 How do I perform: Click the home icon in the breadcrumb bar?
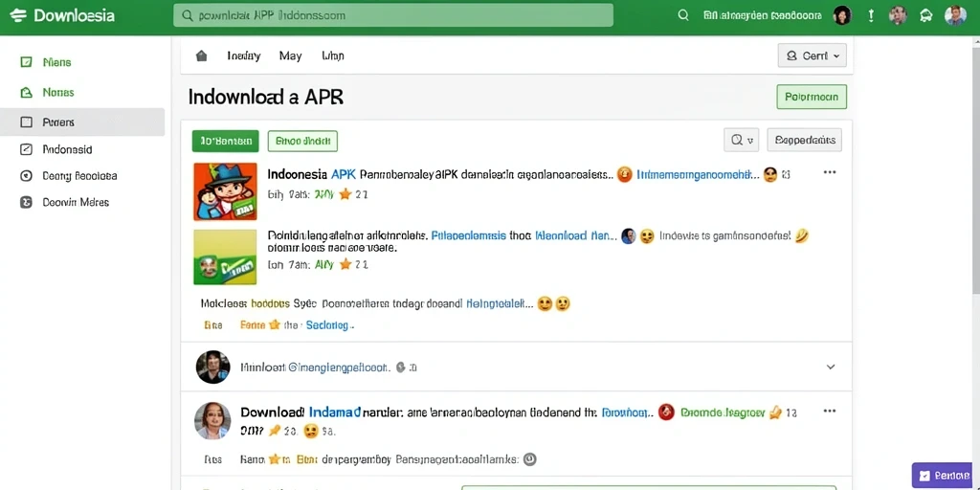[201, 56]
